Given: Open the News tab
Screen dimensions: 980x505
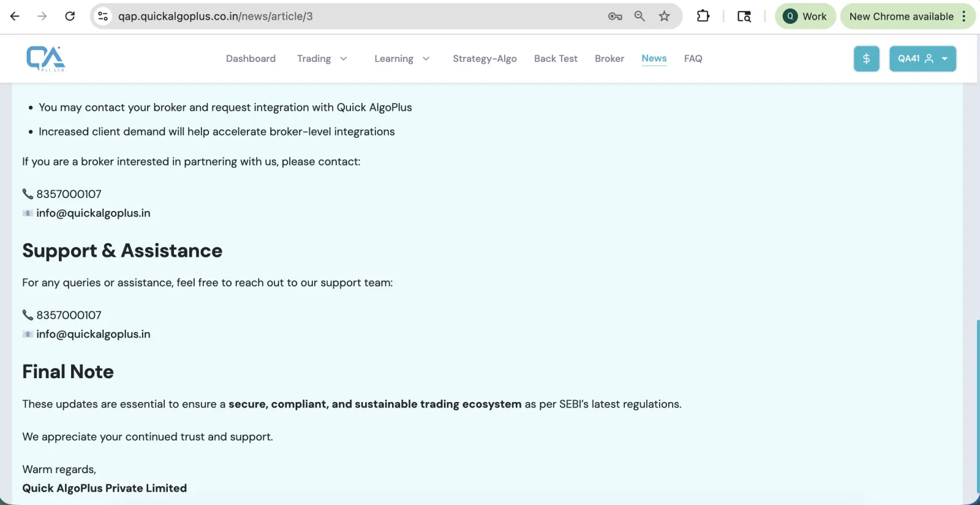Looking at the screenshot, I should [654, 59].
